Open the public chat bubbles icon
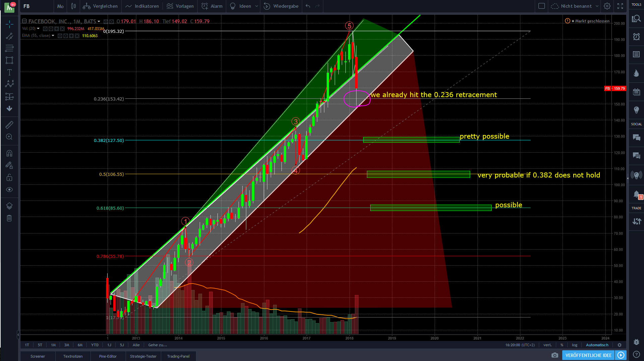The width and height of the screenshot is (644, 361). [x=636, y=137]
